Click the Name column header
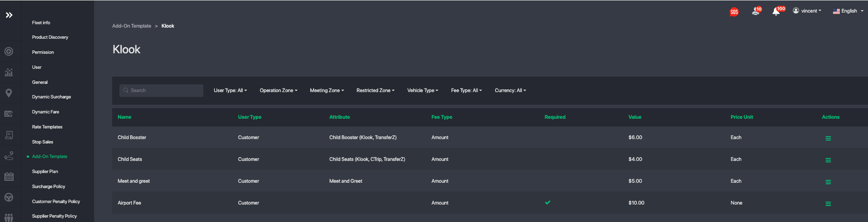Screen dimensions: 868x222 point(124,117)
